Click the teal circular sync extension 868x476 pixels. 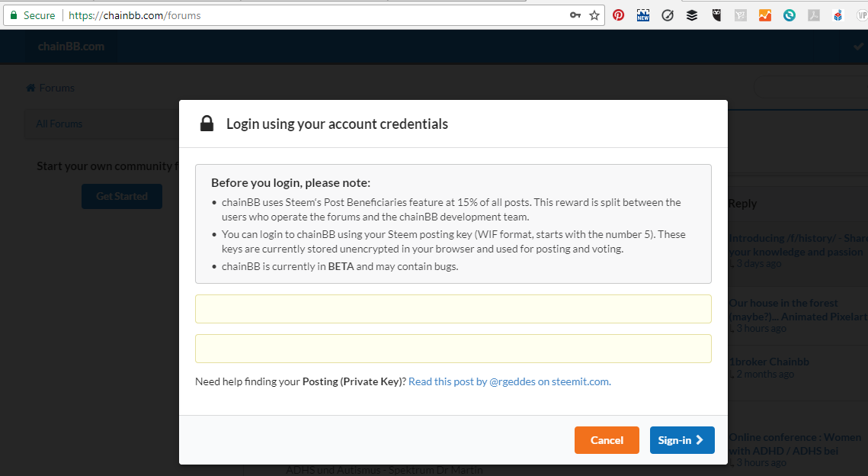point(790,15)
